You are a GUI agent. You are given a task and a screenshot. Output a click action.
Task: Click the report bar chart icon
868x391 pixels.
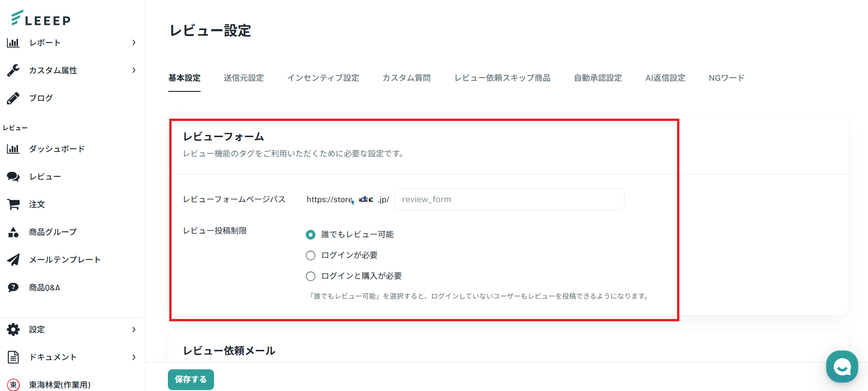coord(13,43)
